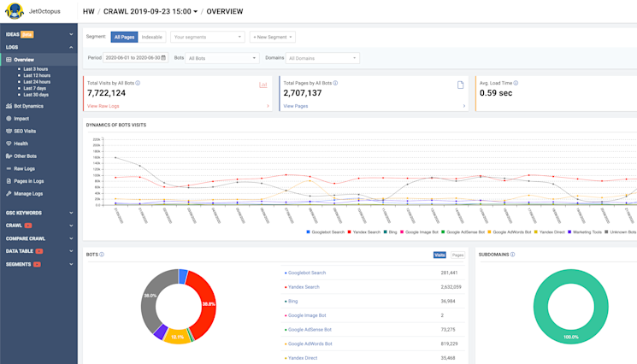
Task: Select the All Pages segment toggle
Action: 125,38
